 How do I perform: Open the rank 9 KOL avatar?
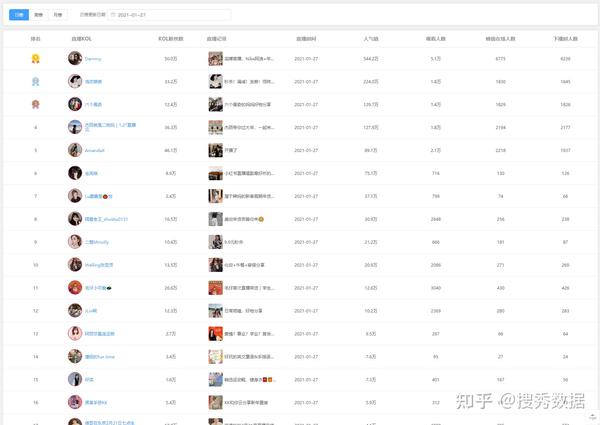(75, 242)
